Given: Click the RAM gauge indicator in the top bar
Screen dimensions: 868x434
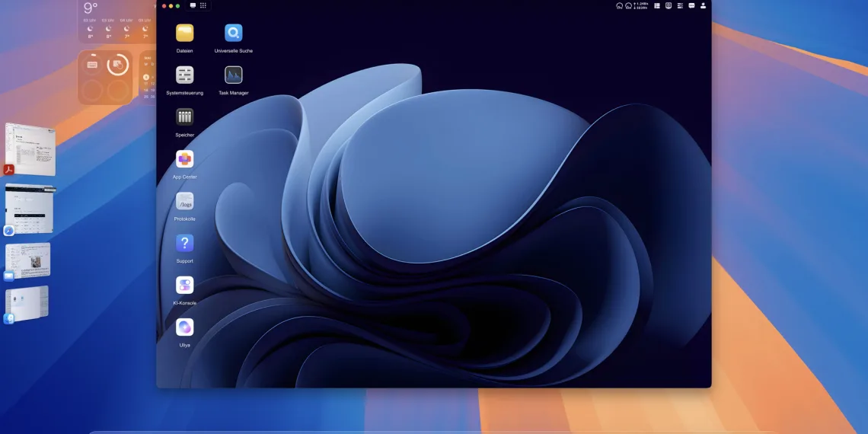Looking at the screenshot, I should click(628, 5).
